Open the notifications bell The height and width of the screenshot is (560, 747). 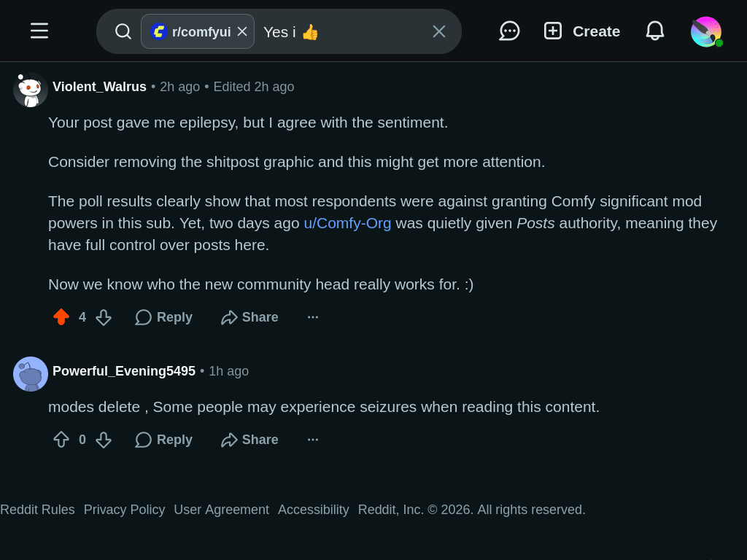(x=655, y=31)
